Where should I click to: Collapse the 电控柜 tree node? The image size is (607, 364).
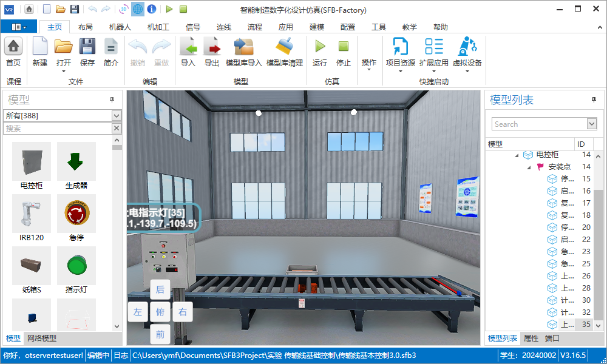[517, 155]
